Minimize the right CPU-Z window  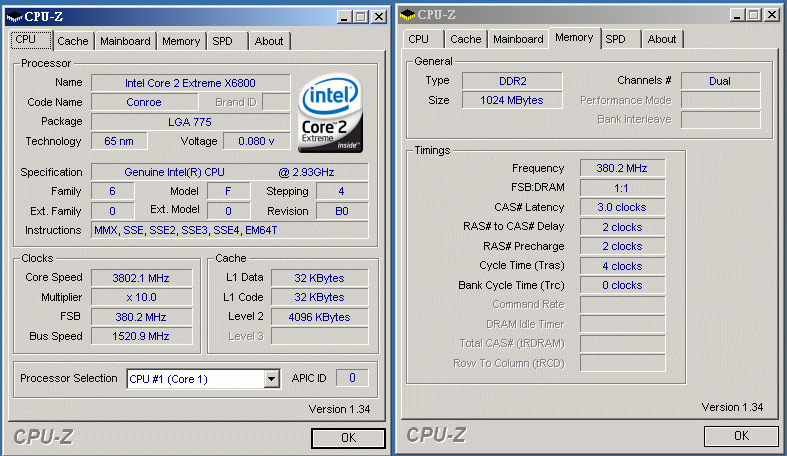pyautogui.click(x=737, y=15)
